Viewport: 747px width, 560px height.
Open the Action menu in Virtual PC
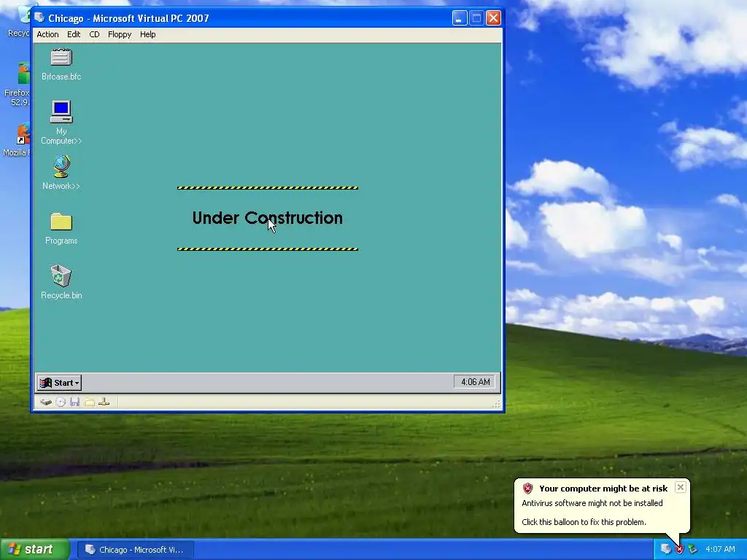click(47, 34)
